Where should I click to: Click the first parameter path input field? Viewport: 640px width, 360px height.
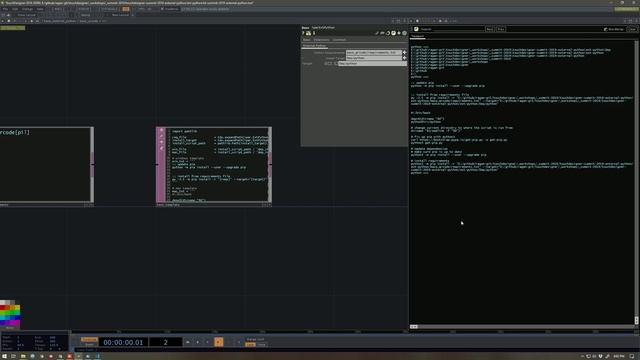pos(373,53)
